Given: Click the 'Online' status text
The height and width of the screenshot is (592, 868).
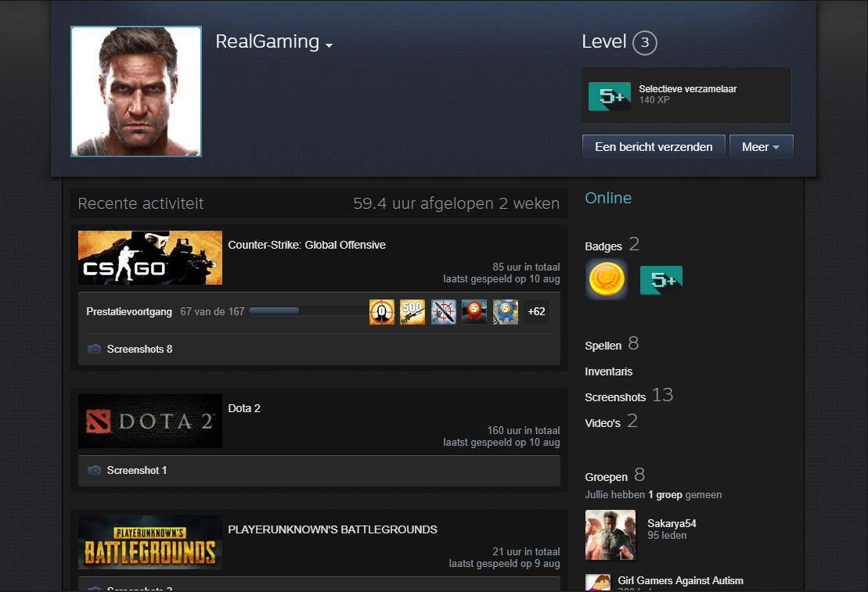Looking at the screenshot, I should tap(608, 198).
